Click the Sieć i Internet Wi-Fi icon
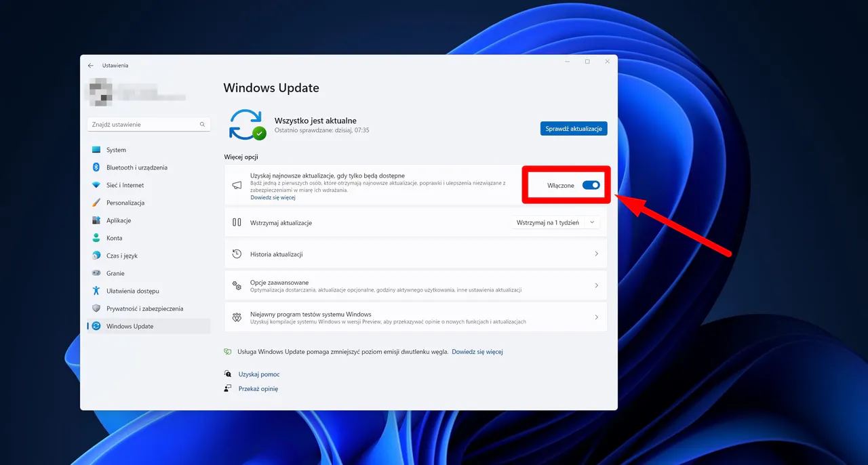 click(96, 185)
